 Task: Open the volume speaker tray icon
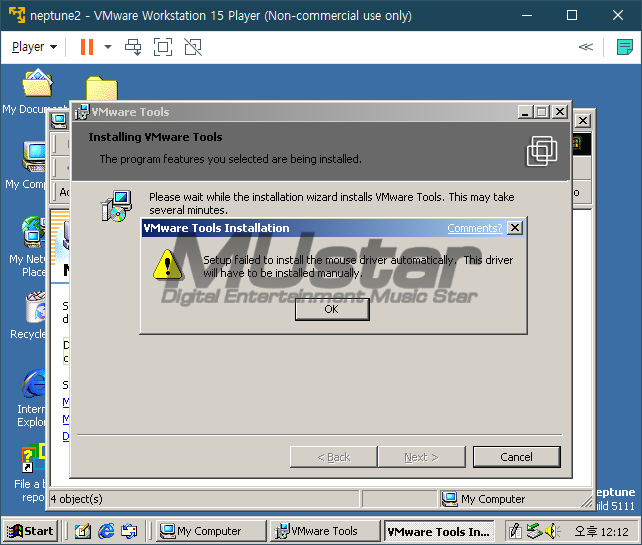(x=552, y=531)
